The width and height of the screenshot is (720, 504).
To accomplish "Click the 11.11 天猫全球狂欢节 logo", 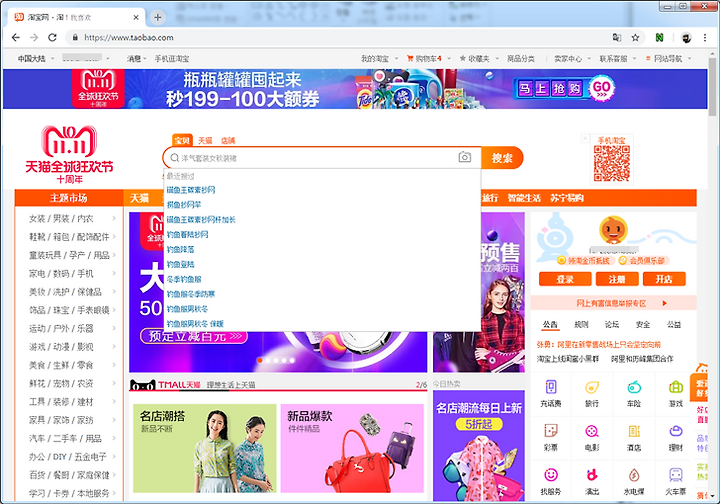I will point(69,155).
